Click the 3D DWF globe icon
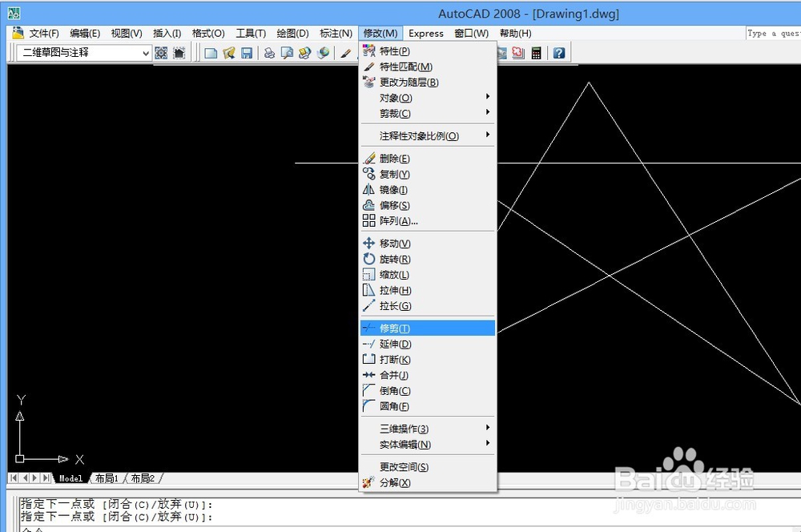The height and width of the screenshot is (532, 801). pyautogui.click(x=323, y=53)
